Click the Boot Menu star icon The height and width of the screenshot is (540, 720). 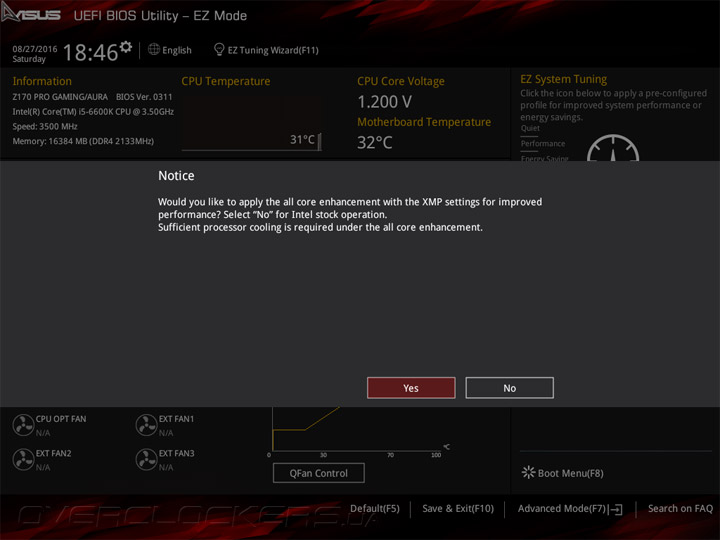click(528, 472)
